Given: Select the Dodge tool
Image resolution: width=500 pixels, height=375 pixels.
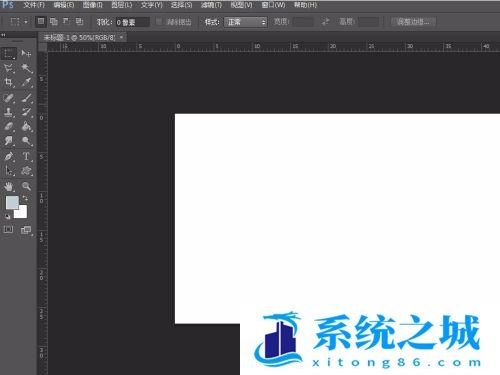Looking at the screenshot, I should (26, 141).
